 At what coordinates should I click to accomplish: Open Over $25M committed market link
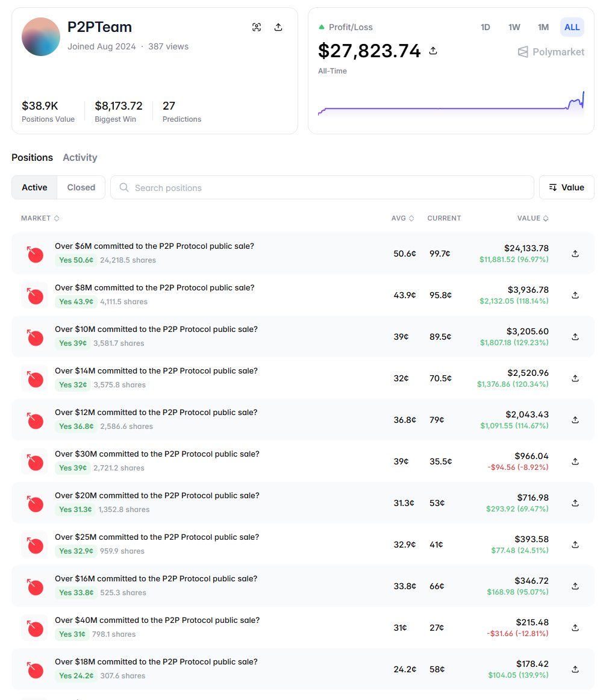(157, 537)
